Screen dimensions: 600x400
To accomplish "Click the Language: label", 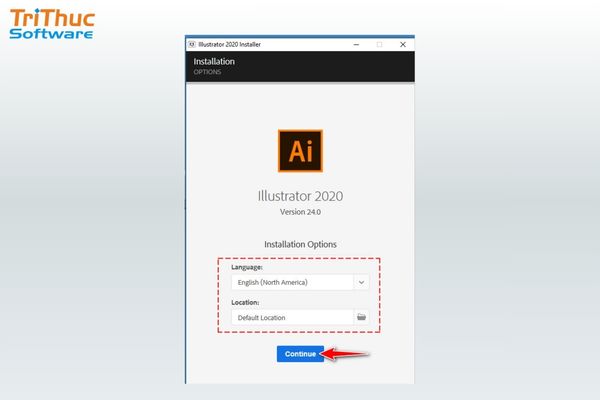I will pos(247,267).
